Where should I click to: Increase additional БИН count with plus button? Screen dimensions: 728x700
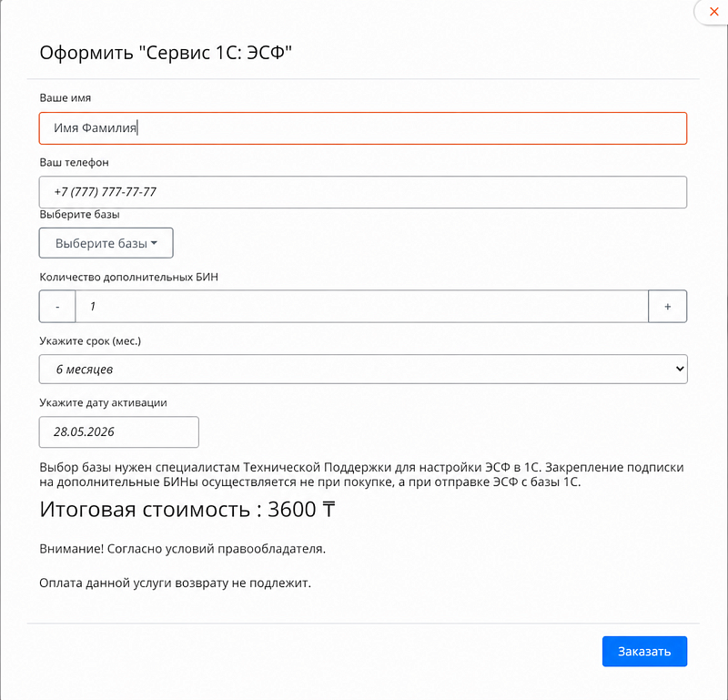tap(667, 307)
